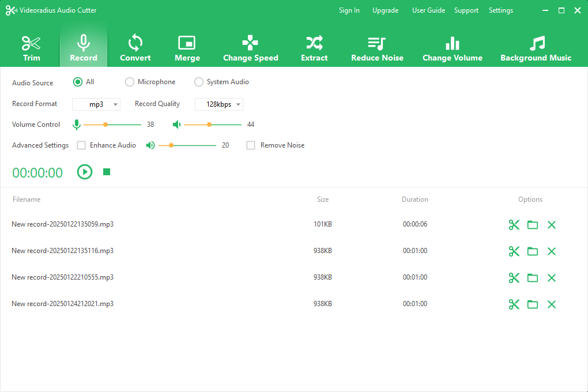Enable the Enhance Audio checkbox
The height and width of the screenshot is (392, 588).
81,145
